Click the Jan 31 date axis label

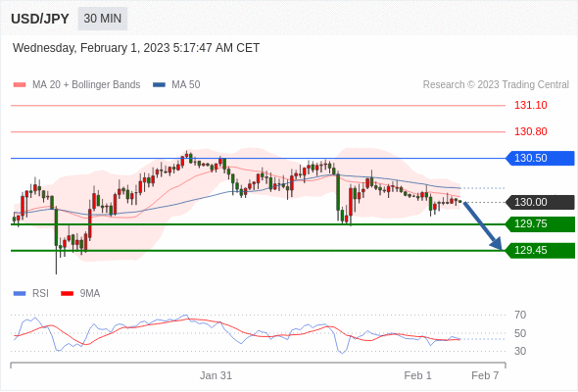[x=216, y=375]
